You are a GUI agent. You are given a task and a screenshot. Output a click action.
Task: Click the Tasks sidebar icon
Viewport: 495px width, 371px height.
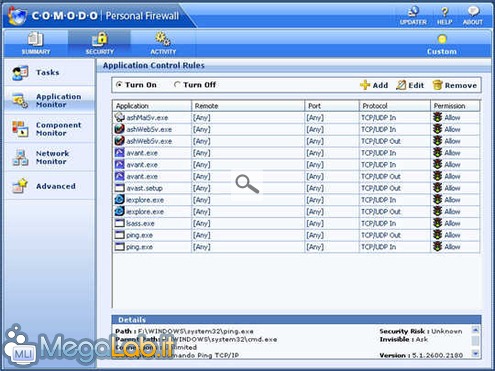[x=20, y=73]
